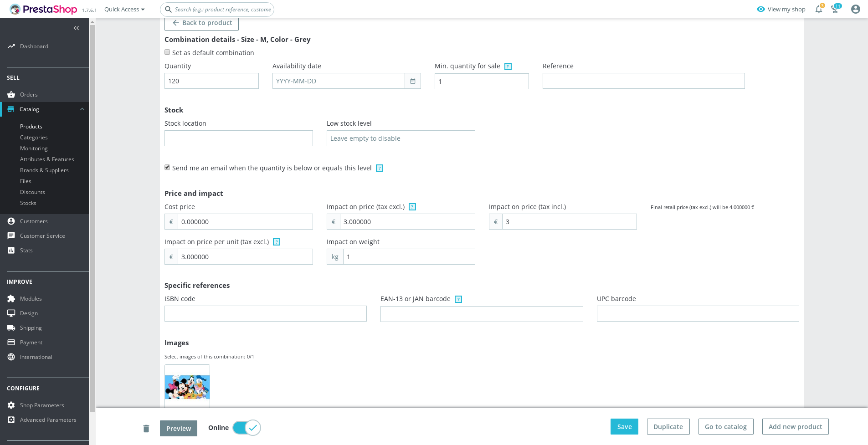Viewport: 868px width, 445px height.
Task: Click the View my shop eye icon
Action: pos(760,9)
